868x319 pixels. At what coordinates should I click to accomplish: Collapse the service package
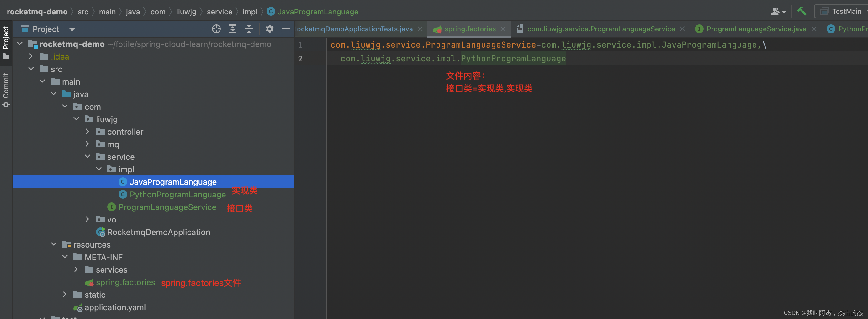tap(87, 156)
